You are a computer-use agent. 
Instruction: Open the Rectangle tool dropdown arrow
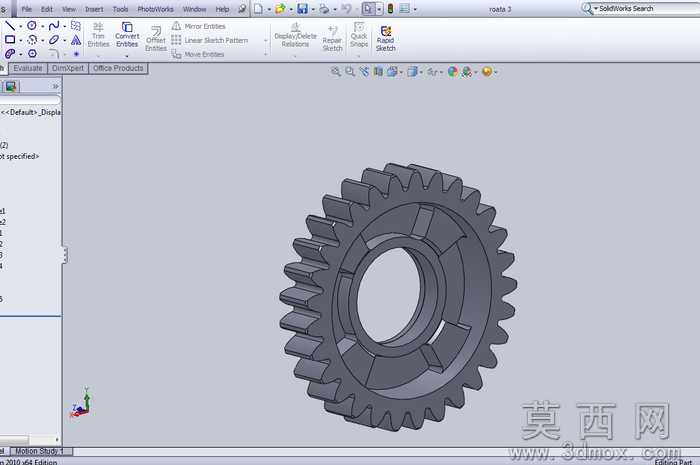pos(21,41)
